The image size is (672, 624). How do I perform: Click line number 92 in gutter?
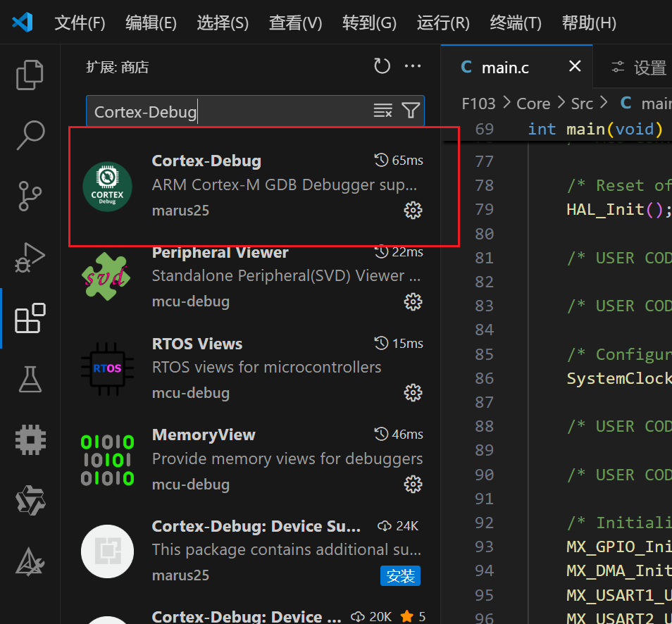pos(485,523)
